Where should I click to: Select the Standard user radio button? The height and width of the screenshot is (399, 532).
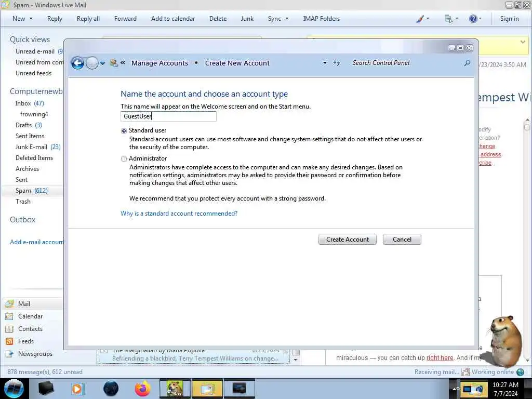click(x=124, y=131)
